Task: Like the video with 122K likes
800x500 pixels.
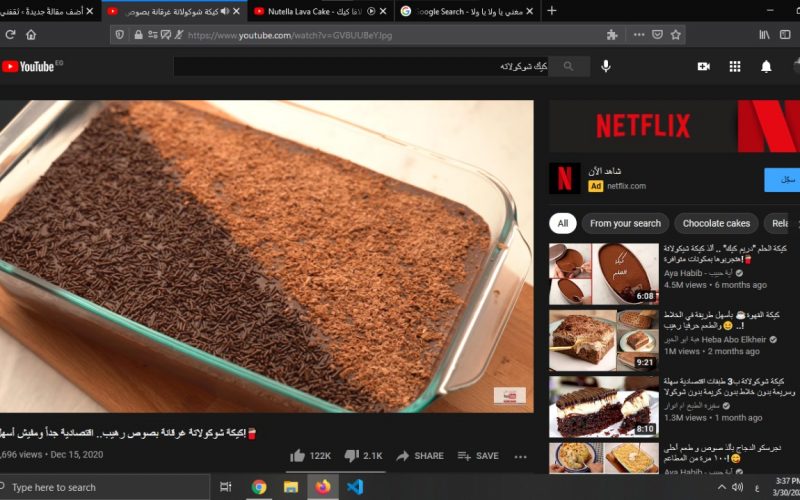Action: click(310, 456)
